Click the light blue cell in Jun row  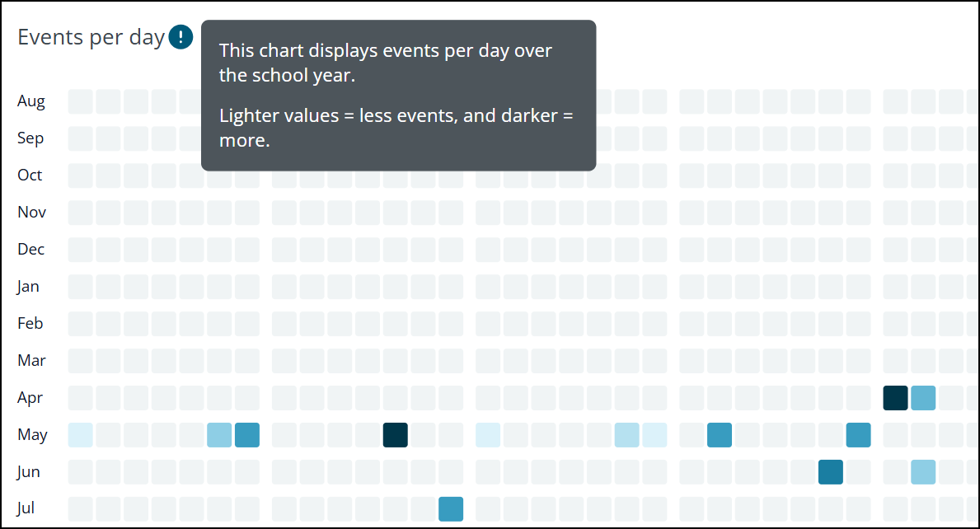coord(923,472)
